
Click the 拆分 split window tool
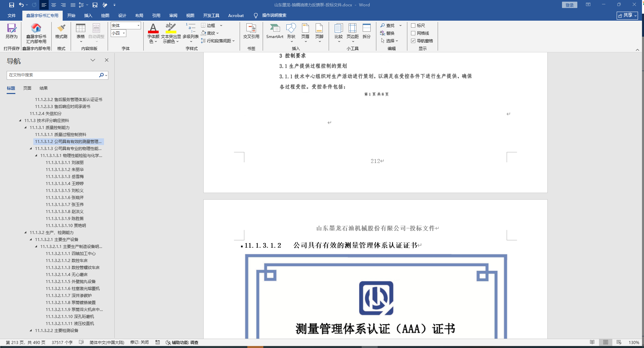[x=367, y=31]
